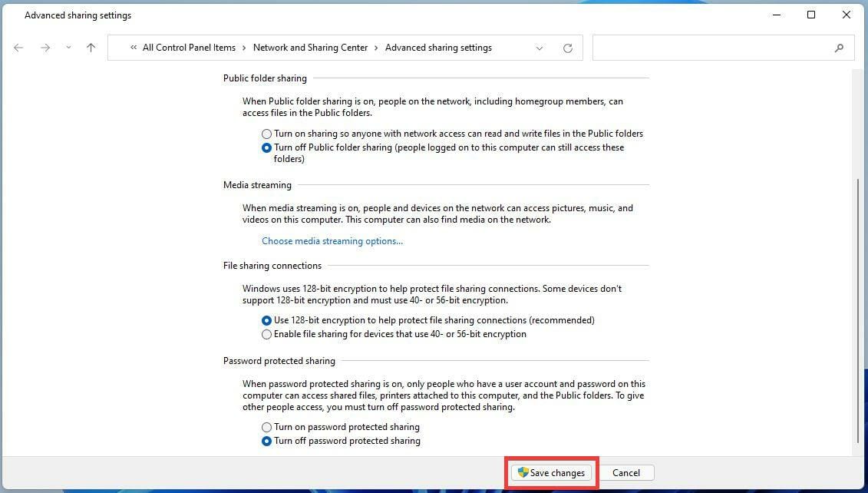Click the back navigation arrow
868x493 pixels.
(18, 48)
